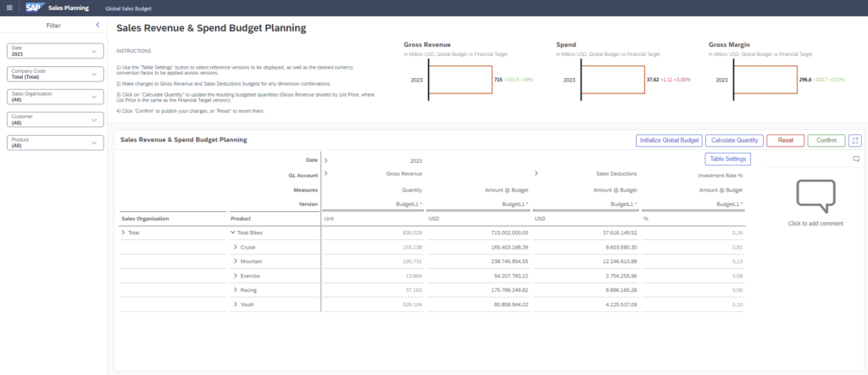
Task: Click the SAP logo
Action: click(x=33, y=7)
